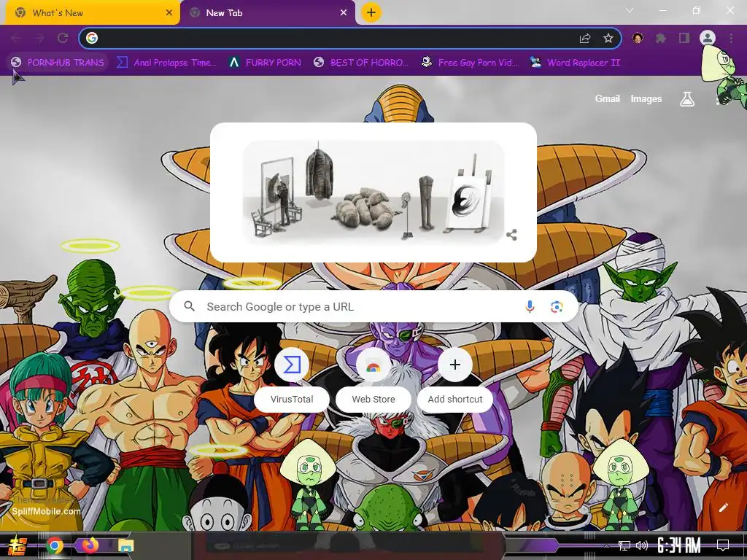Screen dimensions: 747x560
Task: Open the network status tray icon
Action: coord(624,545)
